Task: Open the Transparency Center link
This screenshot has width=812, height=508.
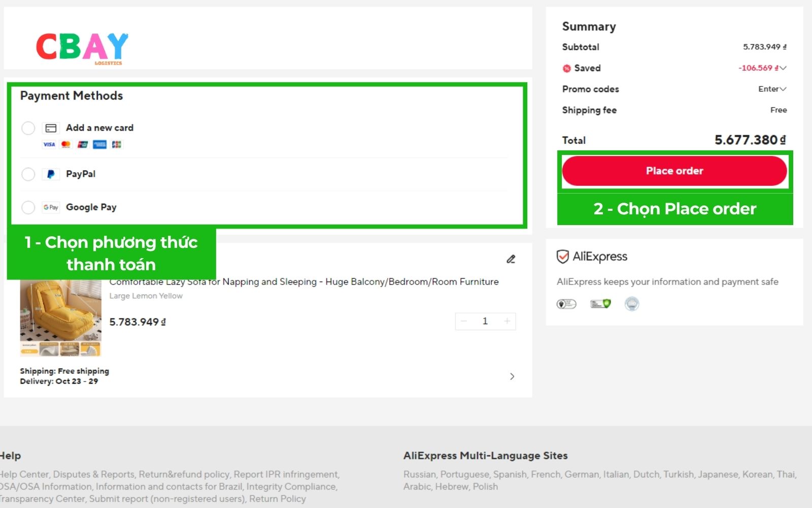Action: coord(42,498)
